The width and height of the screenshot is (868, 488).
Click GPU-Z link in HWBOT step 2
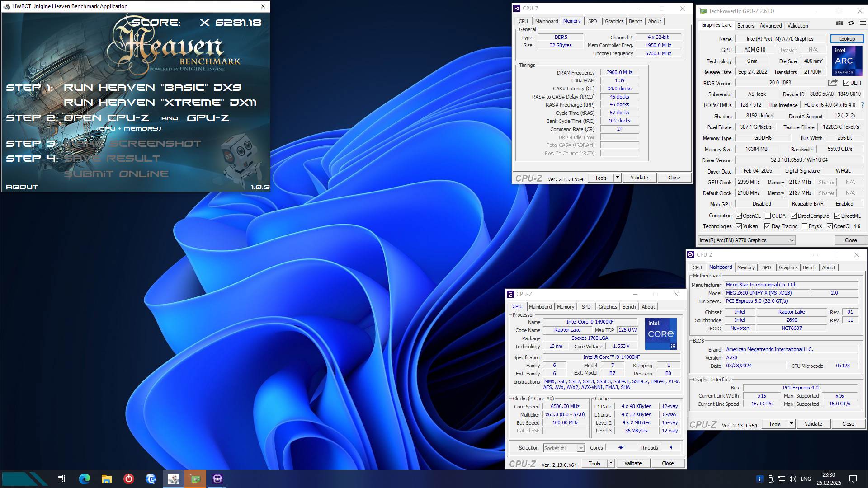coord(208,118)
